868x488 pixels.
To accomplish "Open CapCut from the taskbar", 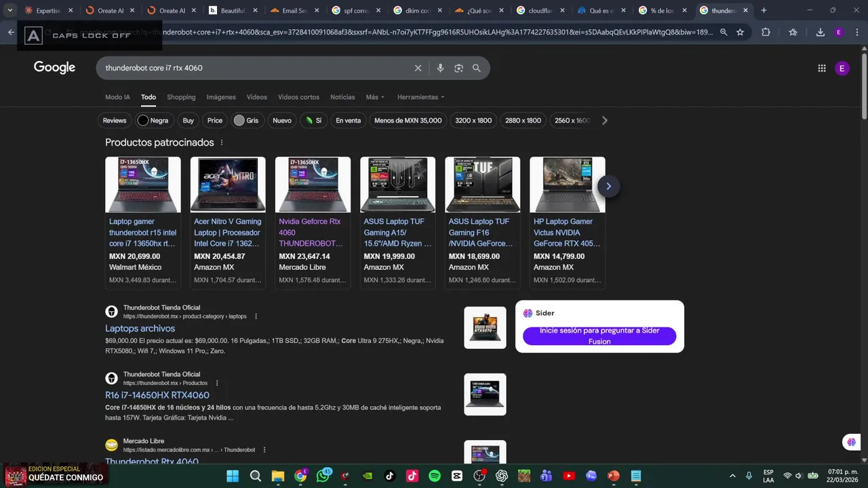I will (x=457, y=476).
